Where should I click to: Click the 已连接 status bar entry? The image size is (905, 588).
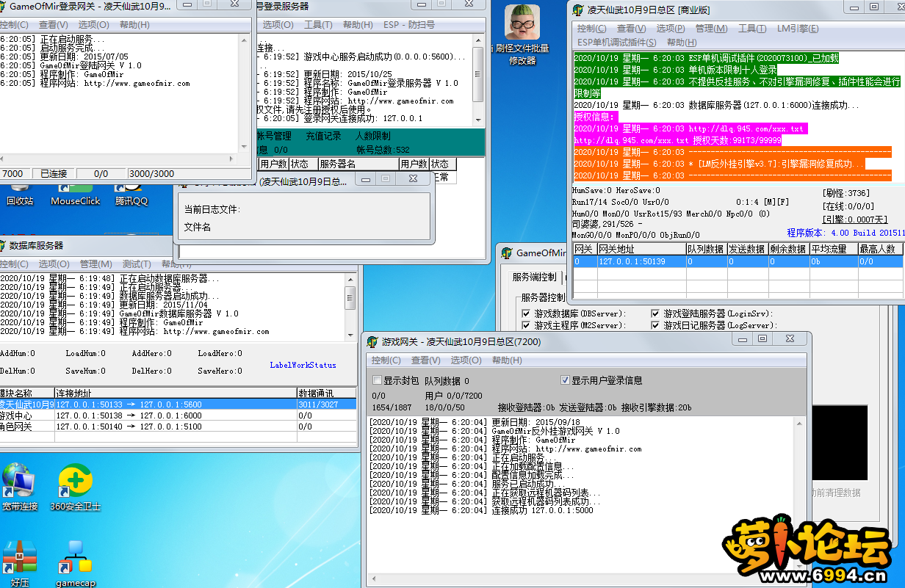tap(54, 174)
